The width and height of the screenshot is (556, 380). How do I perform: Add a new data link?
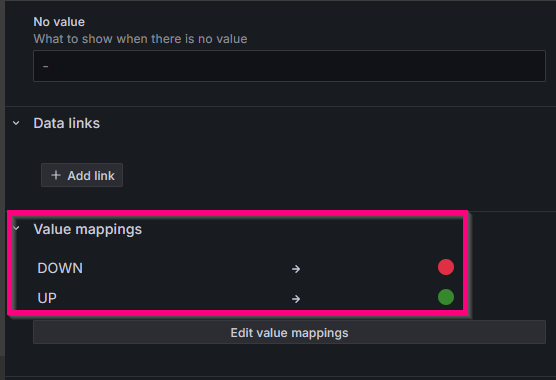(82, 175)
